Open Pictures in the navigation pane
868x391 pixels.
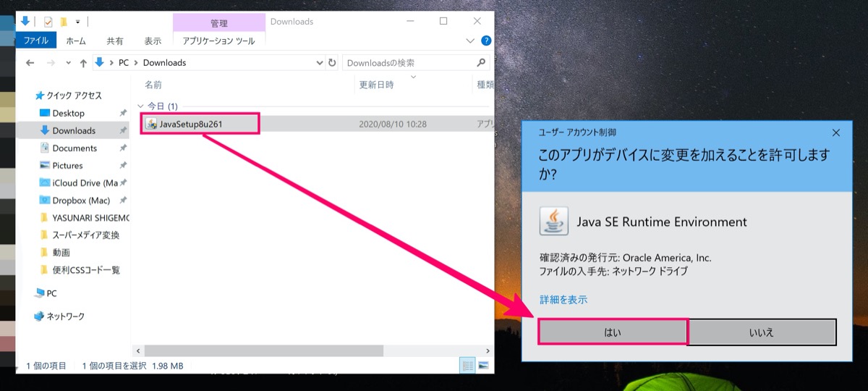tap(67, 165)
